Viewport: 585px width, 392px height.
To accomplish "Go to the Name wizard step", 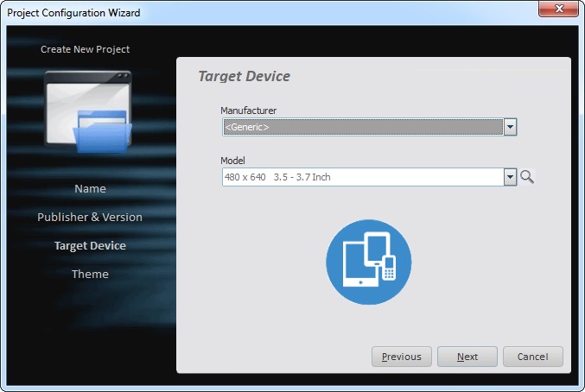I will [90, 188].
